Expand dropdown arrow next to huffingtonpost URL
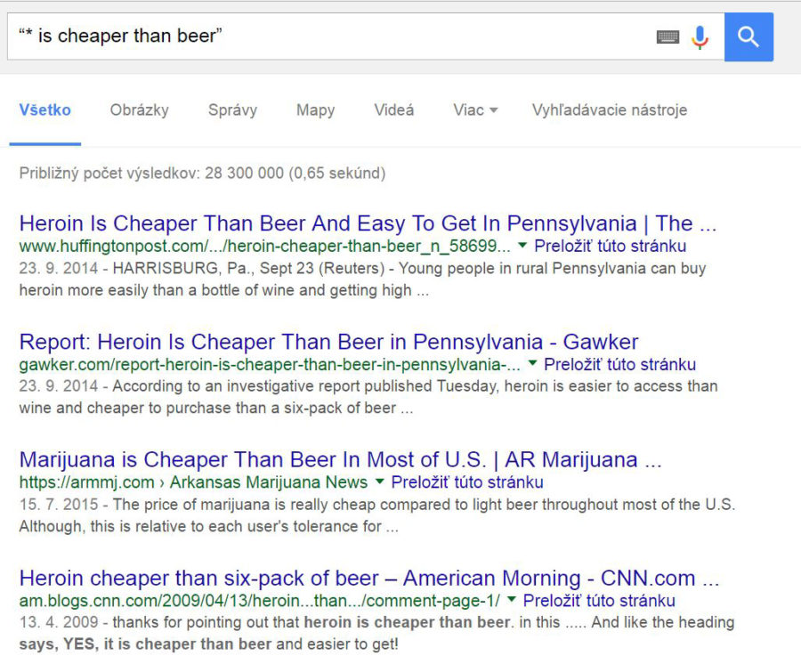 pos(522,246)
